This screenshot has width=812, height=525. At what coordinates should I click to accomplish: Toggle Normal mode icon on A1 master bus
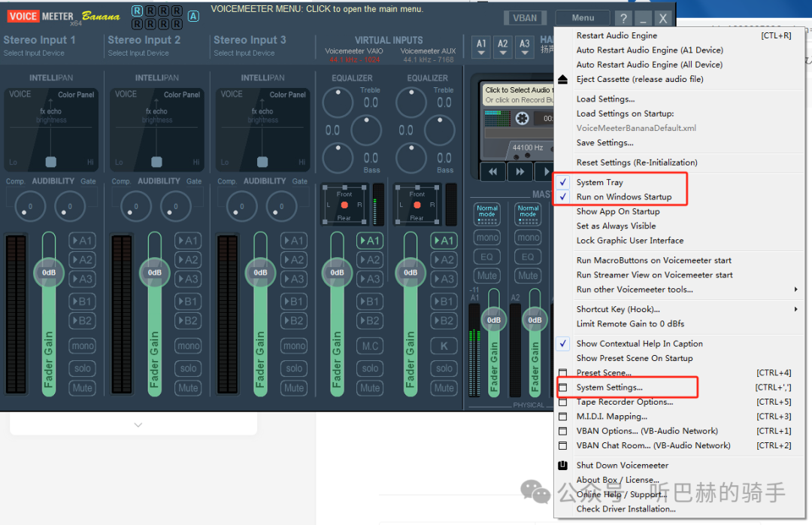point(487,212)
